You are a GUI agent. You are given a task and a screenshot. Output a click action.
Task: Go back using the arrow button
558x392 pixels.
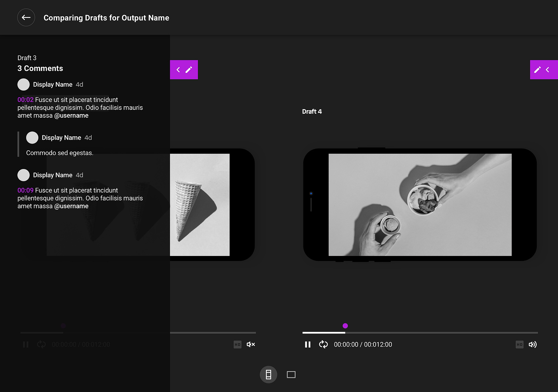pos(26,18)
